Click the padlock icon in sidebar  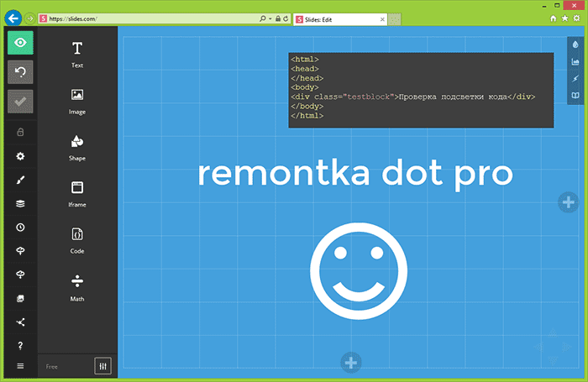tap(20, 132)
